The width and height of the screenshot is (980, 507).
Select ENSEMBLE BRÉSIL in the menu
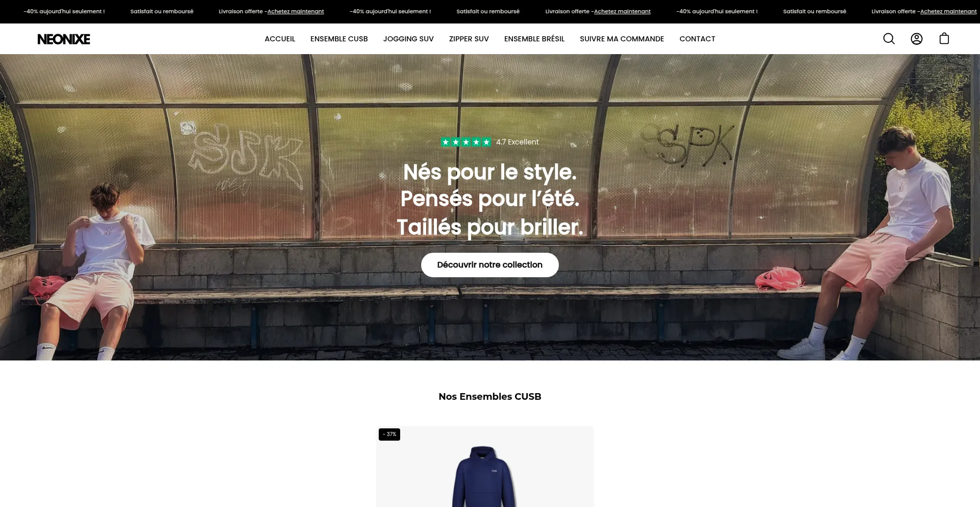(534, 39)
